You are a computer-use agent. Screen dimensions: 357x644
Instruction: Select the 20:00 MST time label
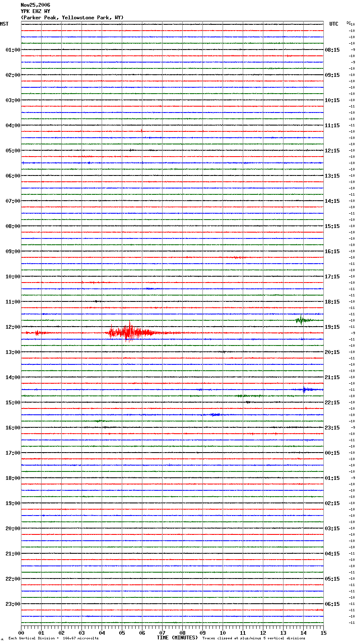[x=13, y=529]
